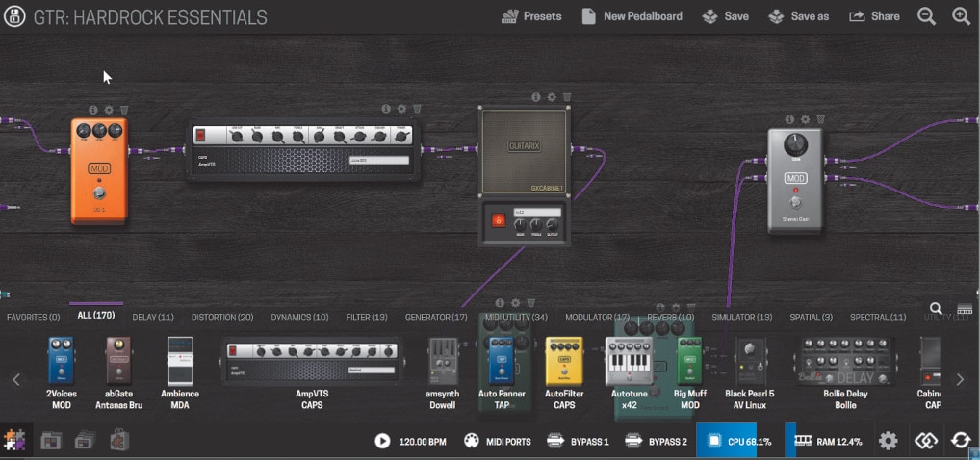Screen dimensions: 980x460
Task: Switch to the SIMULATOR (13) tab
Action: tap(742, 318)
